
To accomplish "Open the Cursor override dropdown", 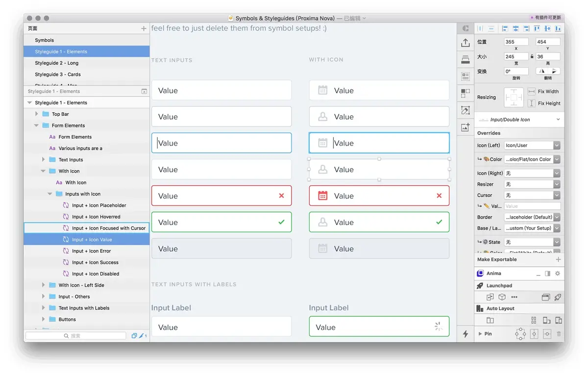I will pos(532,195).
